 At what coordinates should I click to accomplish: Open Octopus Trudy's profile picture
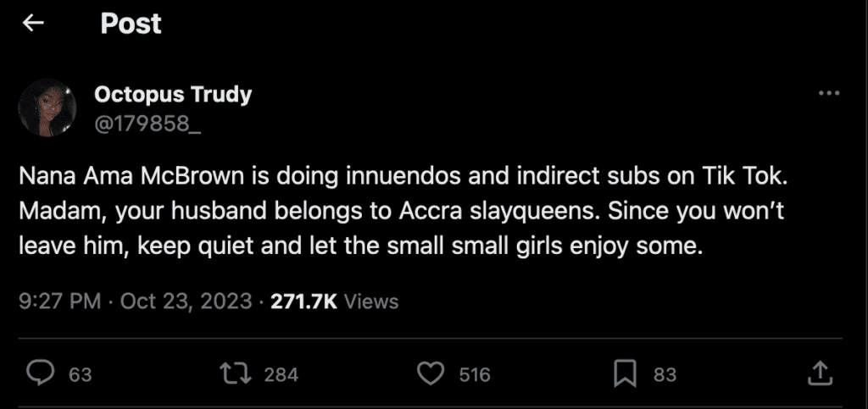[47, 109]
